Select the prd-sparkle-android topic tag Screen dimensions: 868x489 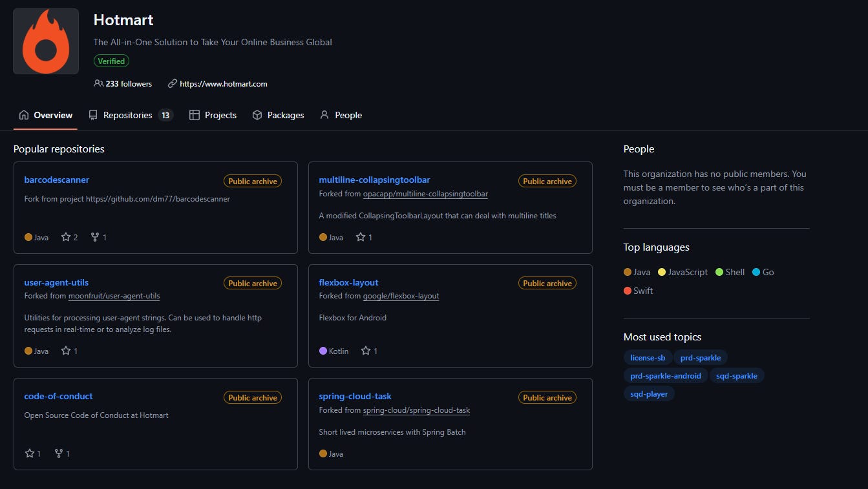[x=666, y=375]
